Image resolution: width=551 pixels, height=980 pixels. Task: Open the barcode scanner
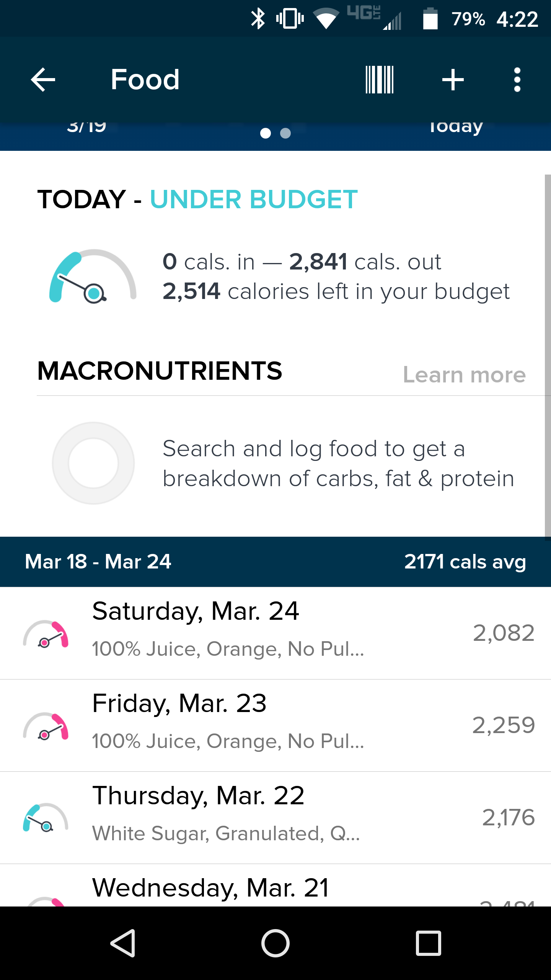coord(379,80)
